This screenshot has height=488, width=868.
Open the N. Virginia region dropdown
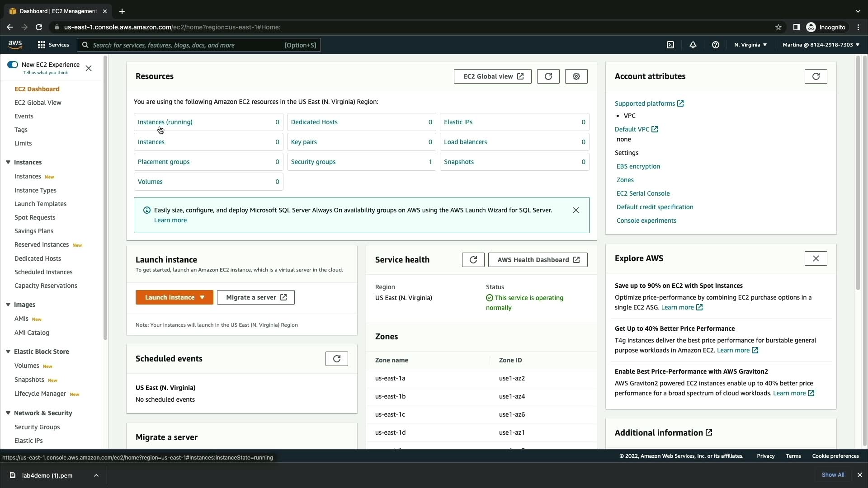(x=750, y=45)
